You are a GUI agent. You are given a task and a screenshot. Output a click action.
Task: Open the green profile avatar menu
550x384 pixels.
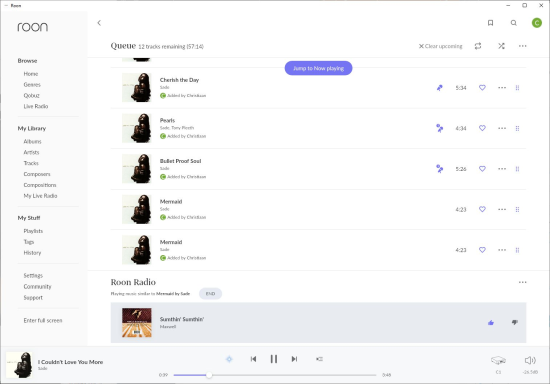[x=537, y=23]
